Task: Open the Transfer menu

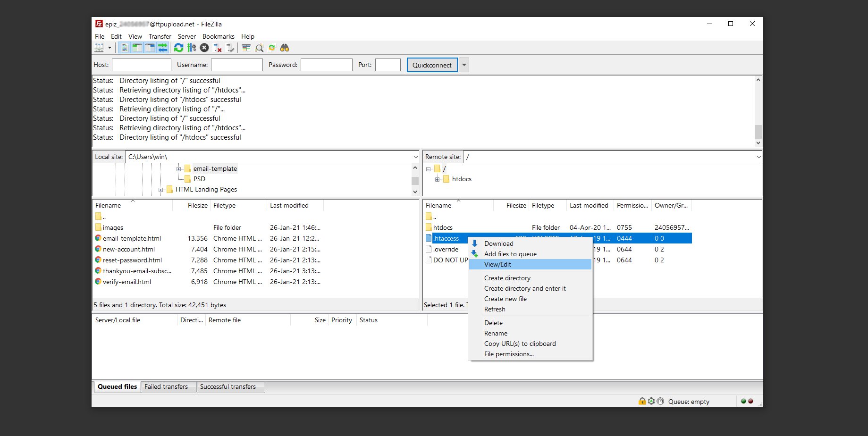Action: pyautogui.click(x=160, y=36)
